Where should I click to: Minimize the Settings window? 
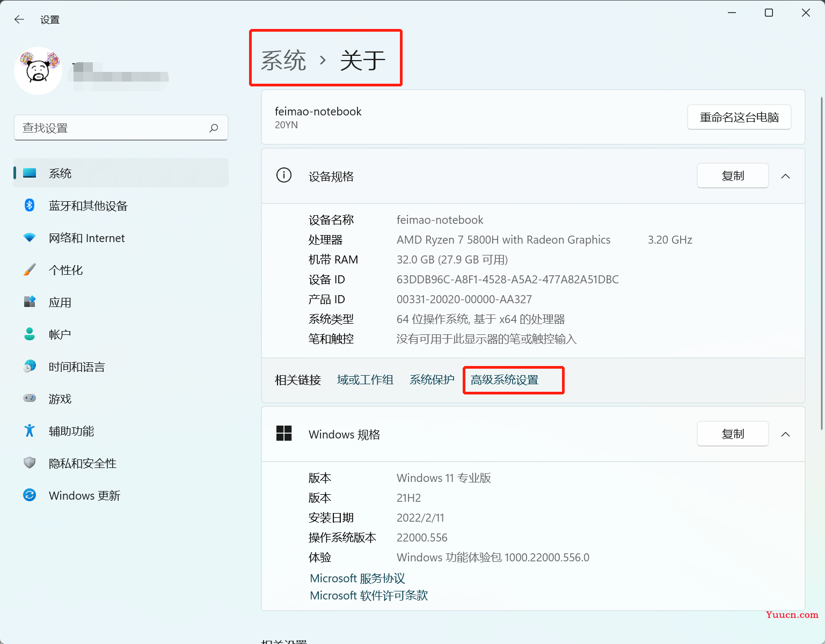click(732, 13)
